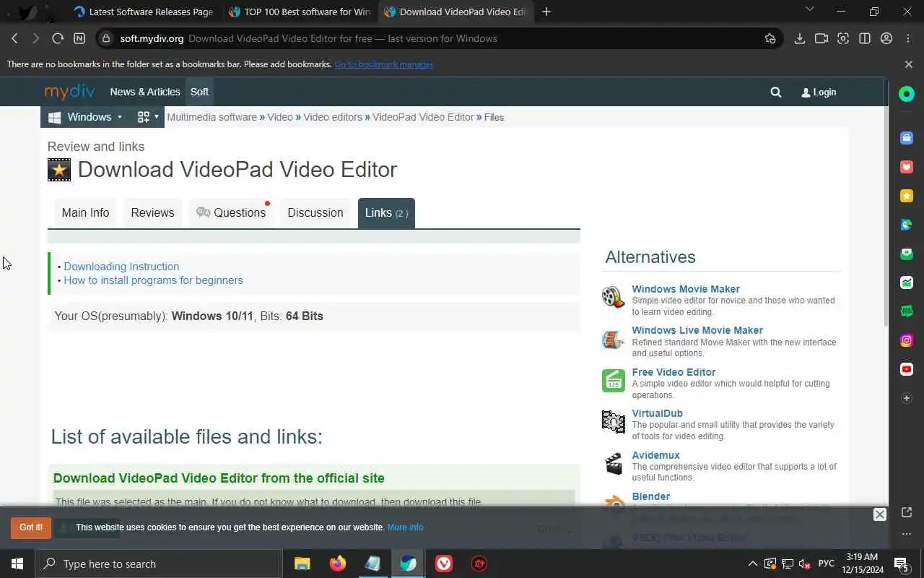
Task: Click the browser back arrow
Action: coord(14,38)
